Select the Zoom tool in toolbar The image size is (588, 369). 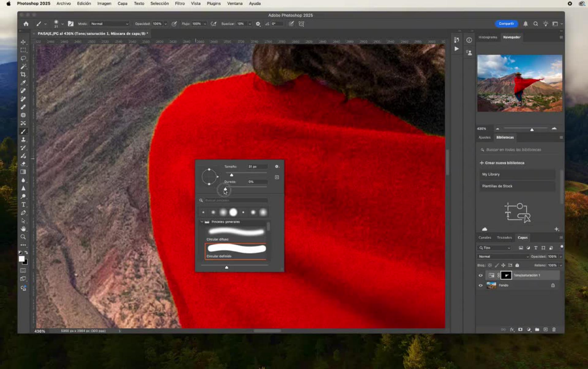click(x=23, y=237)
